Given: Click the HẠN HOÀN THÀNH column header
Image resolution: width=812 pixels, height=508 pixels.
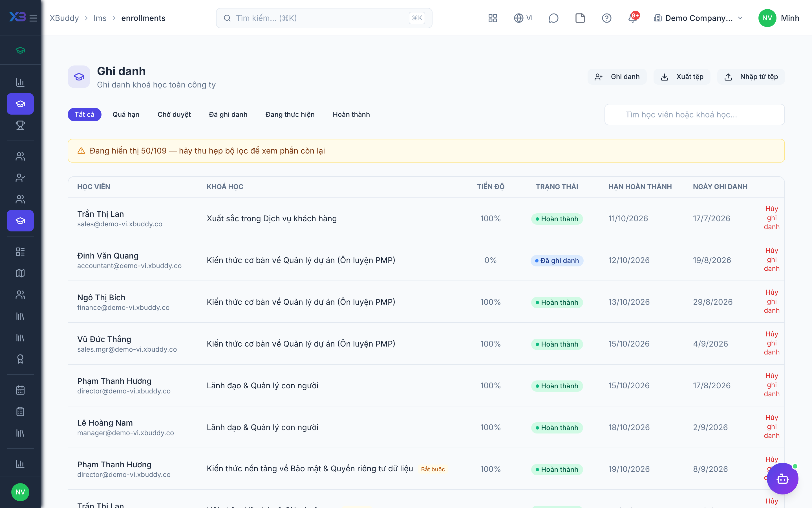Looking at the screenshot, I should click(x=640, y=187).
